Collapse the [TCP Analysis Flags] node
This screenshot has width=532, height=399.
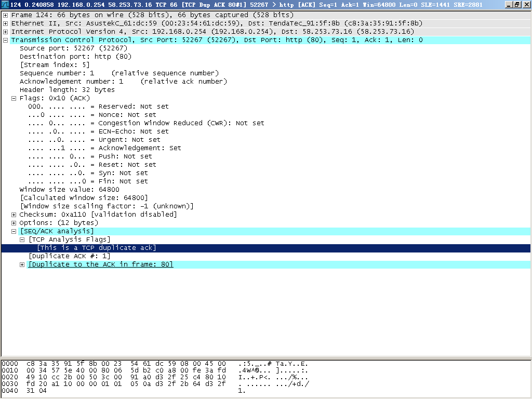22,240
